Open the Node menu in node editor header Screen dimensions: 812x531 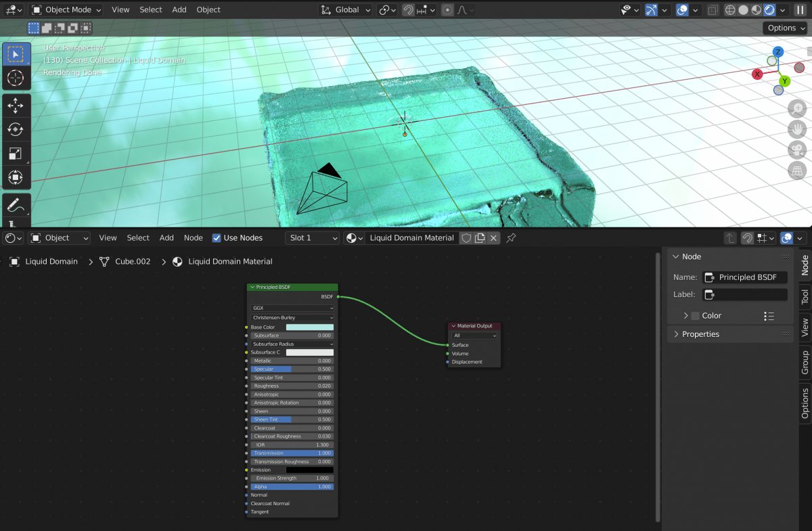point(194,238)
